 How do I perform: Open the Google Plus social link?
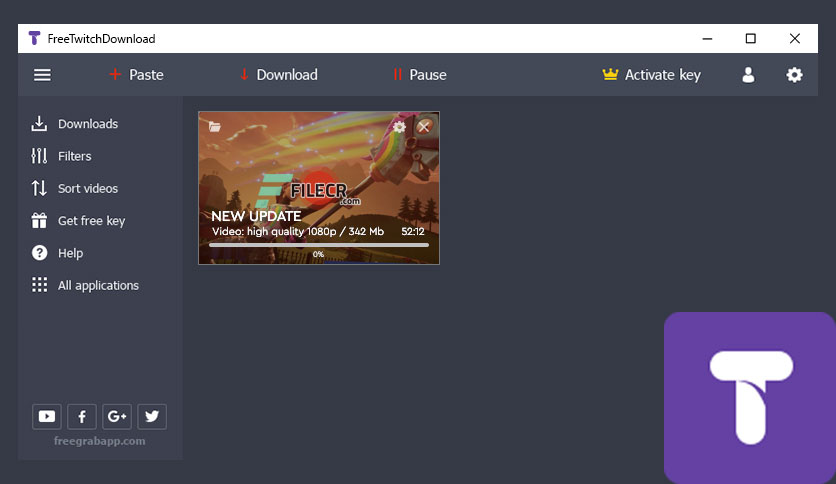117,416
